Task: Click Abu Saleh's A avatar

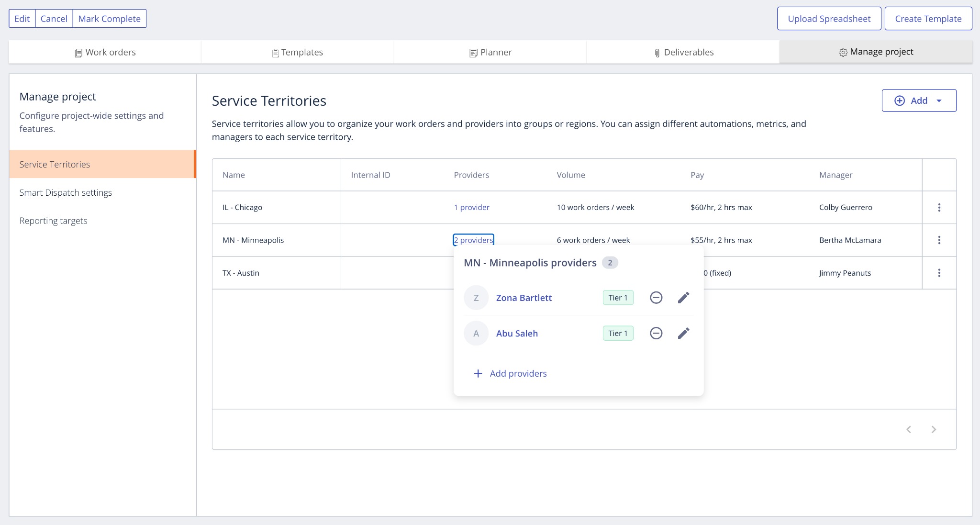Action: click(x=476, y=333)
